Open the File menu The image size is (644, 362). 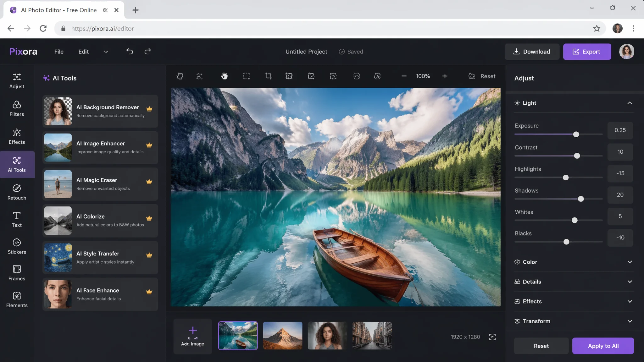[59, 52]
